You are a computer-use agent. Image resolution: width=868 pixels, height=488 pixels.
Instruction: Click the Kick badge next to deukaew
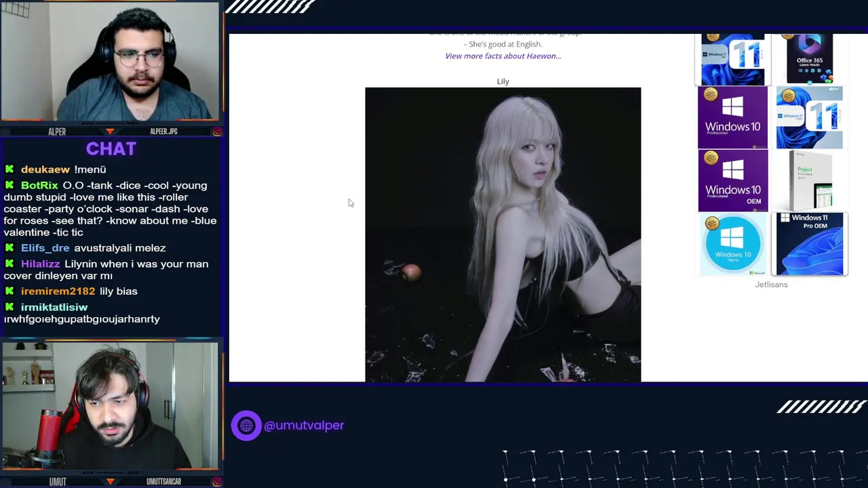point(9,169)
